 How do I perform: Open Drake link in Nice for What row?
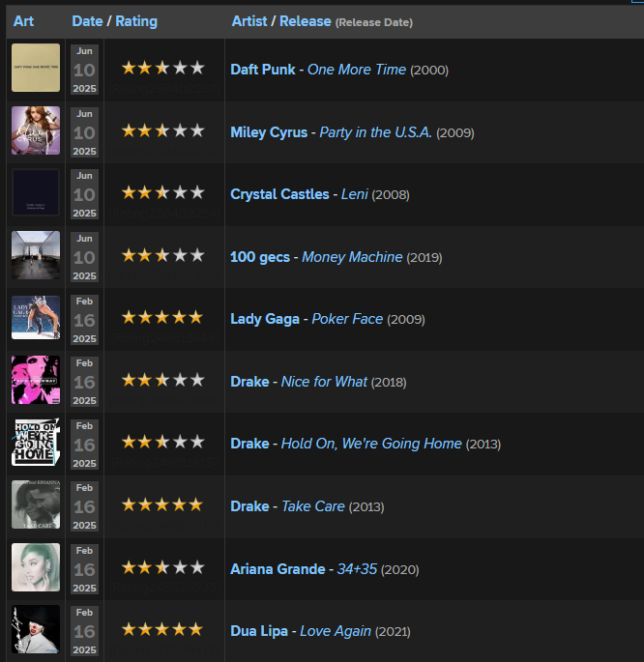coord(249,382)
